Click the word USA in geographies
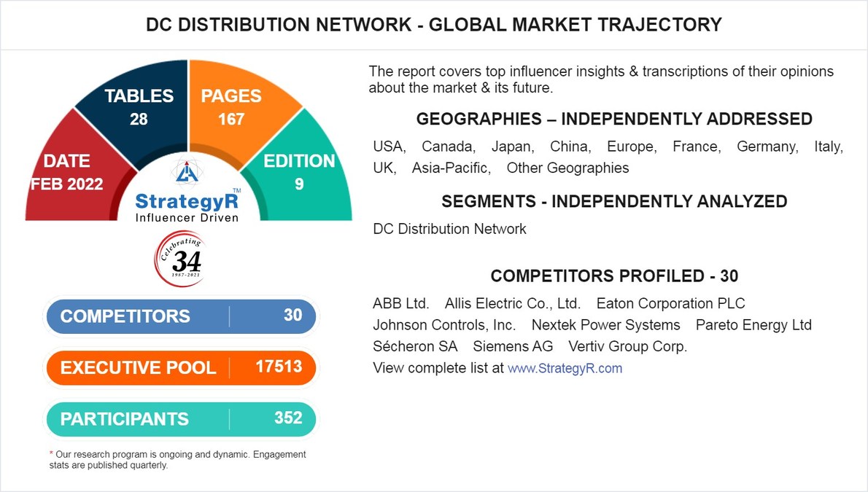Screen dimensions: 868x492 (390, 147)
